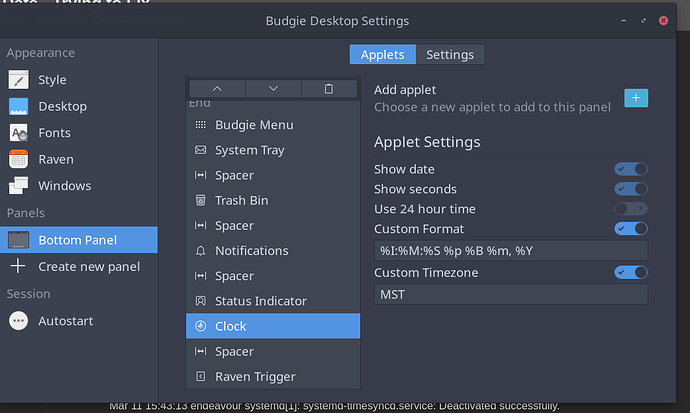Open the Desktop settings icon

coord(18,106)
